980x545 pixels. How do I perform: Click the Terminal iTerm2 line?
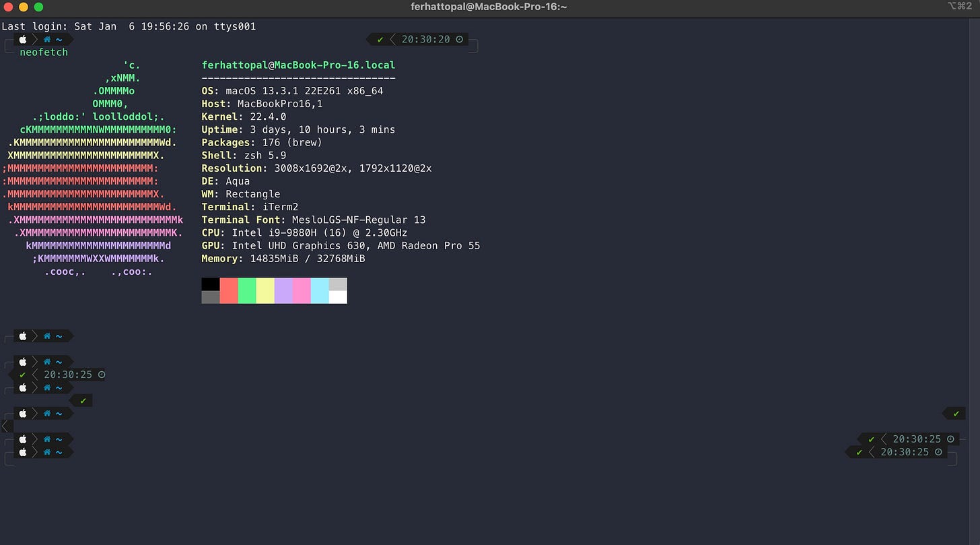(250, 207)
